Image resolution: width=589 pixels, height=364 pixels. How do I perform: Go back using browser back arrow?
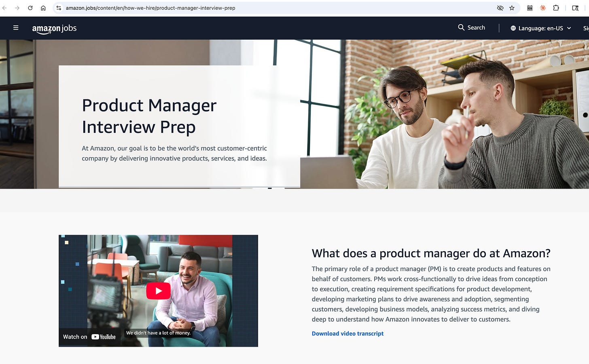(x=4, y=8)
